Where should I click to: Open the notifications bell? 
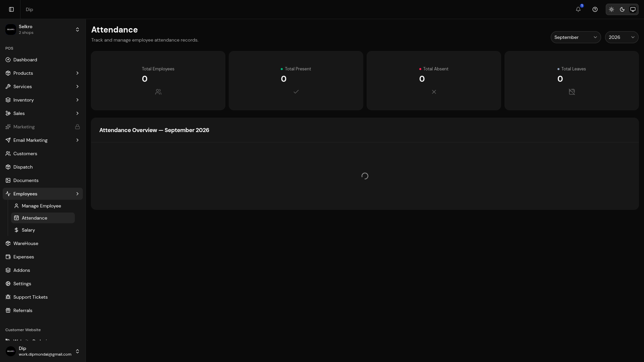(578, 9)
